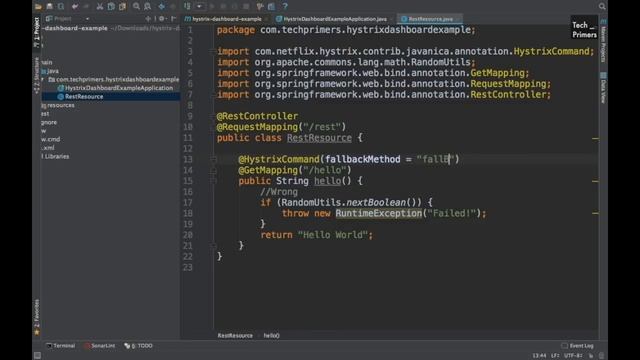Open the TODO tool window
Image resolution: width=640 pixels, height=360 pixels.
click(139, 346)
